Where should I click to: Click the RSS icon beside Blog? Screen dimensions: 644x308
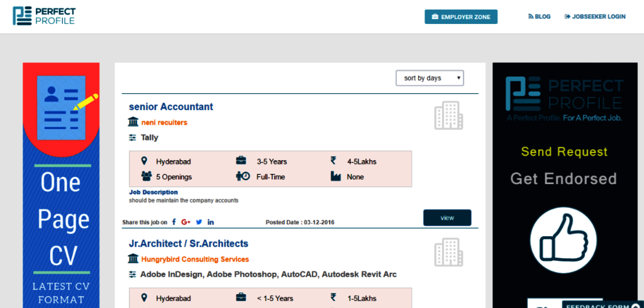[531, 17]
